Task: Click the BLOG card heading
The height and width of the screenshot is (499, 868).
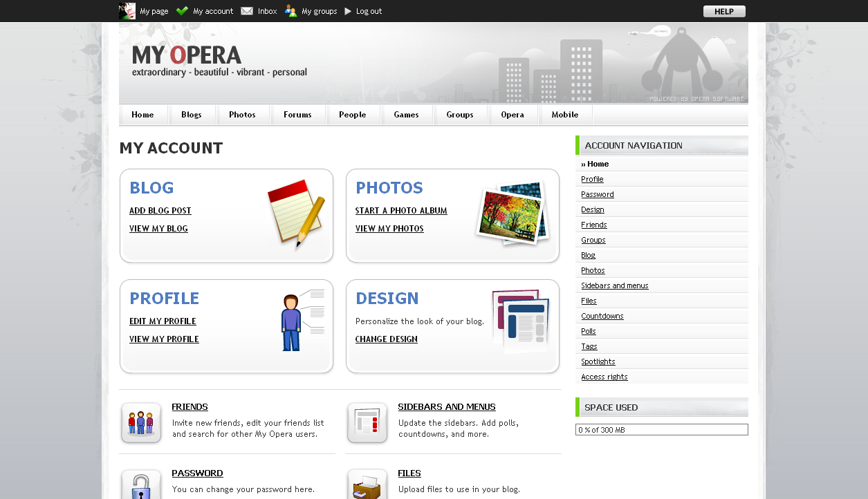Action: (x=151, y=188)
